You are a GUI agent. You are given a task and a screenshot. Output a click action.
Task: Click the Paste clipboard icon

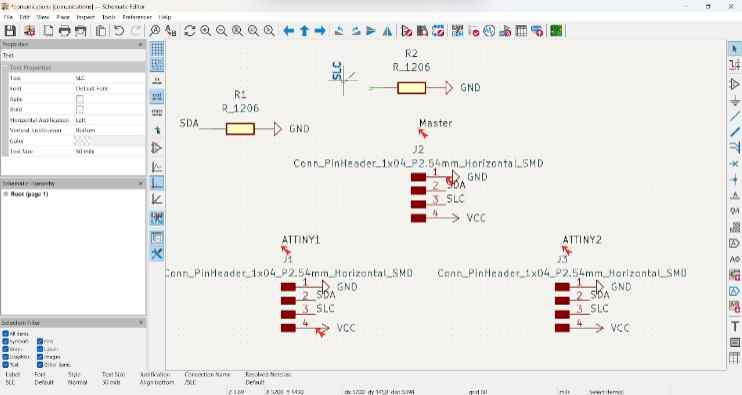101,31
